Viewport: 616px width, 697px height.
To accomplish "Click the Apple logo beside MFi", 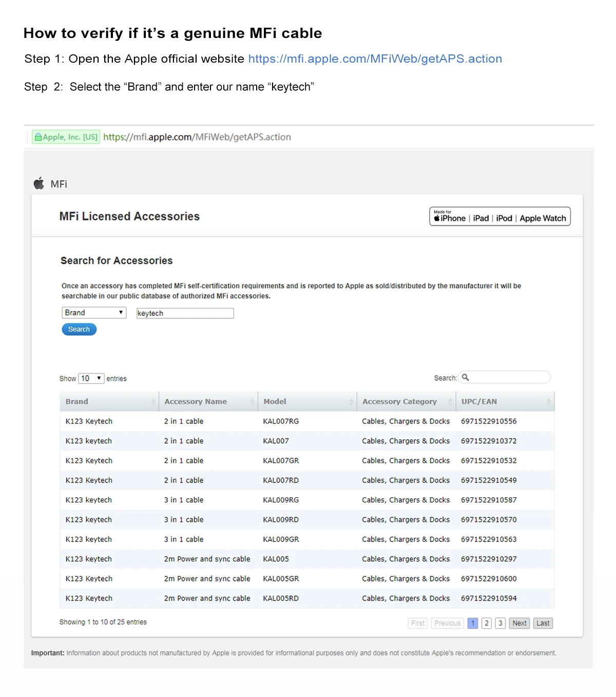I will 39,183.
